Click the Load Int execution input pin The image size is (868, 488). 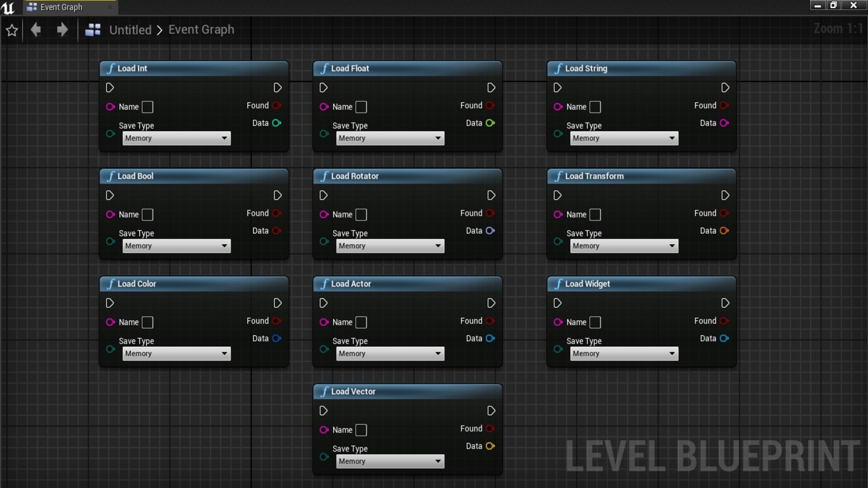[x=110, y=88]
